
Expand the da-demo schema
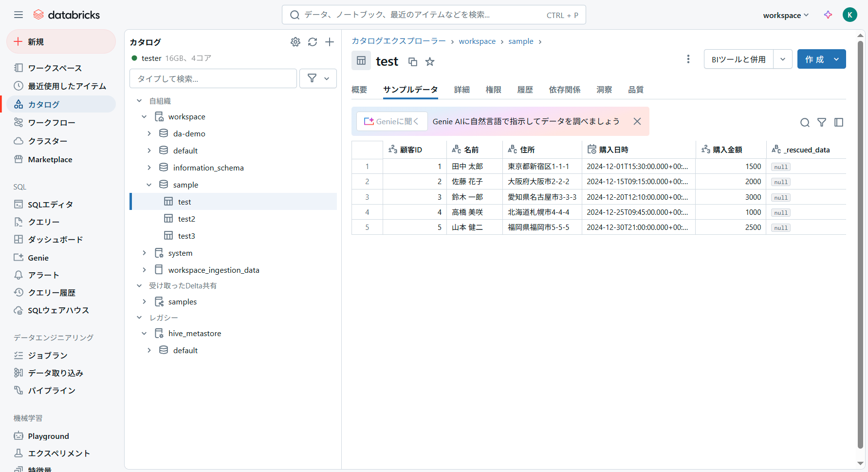(149, 133)
